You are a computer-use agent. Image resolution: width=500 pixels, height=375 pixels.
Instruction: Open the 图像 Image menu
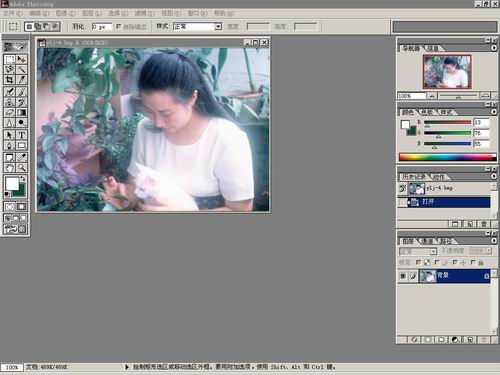(65, 13)
